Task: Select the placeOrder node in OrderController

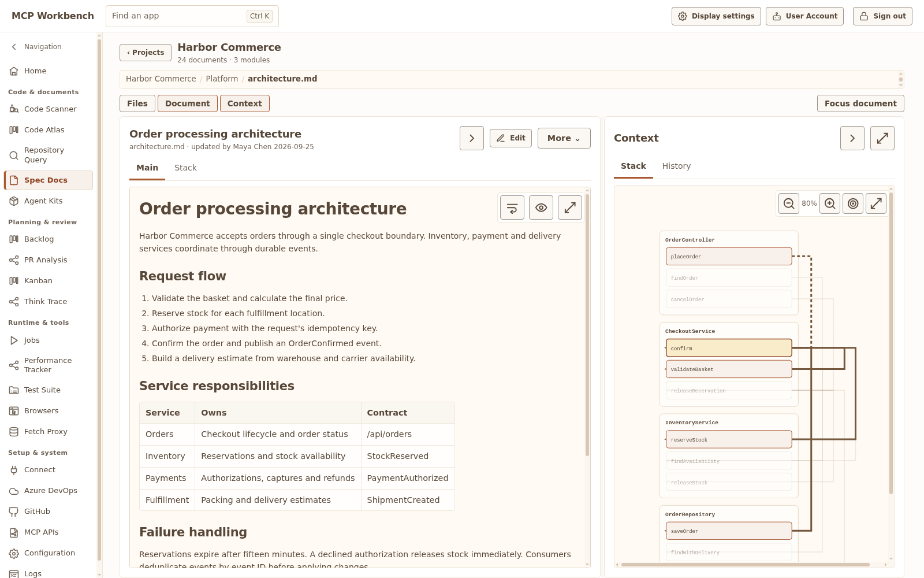Action: point(729,257)
